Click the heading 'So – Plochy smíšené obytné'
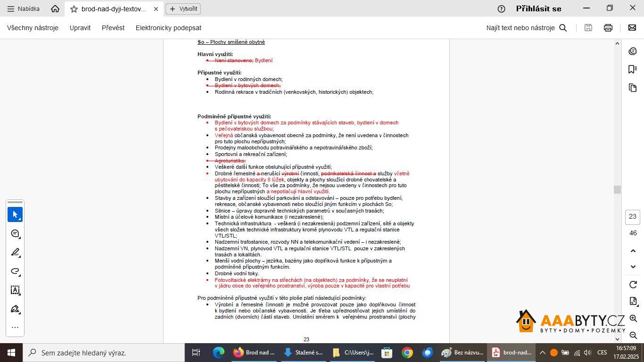644x362 pixels. coord(231,42)
